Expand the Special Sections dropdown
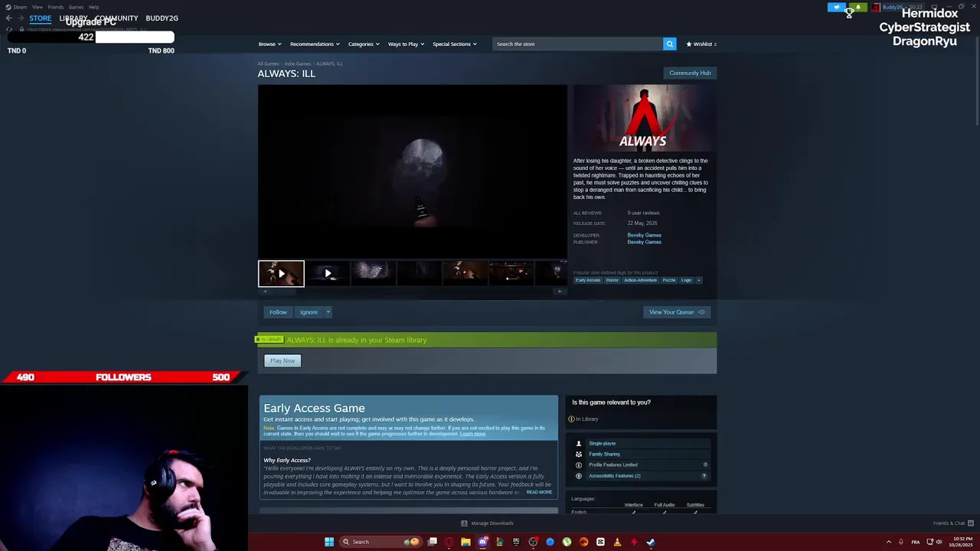 pos(455,44)
